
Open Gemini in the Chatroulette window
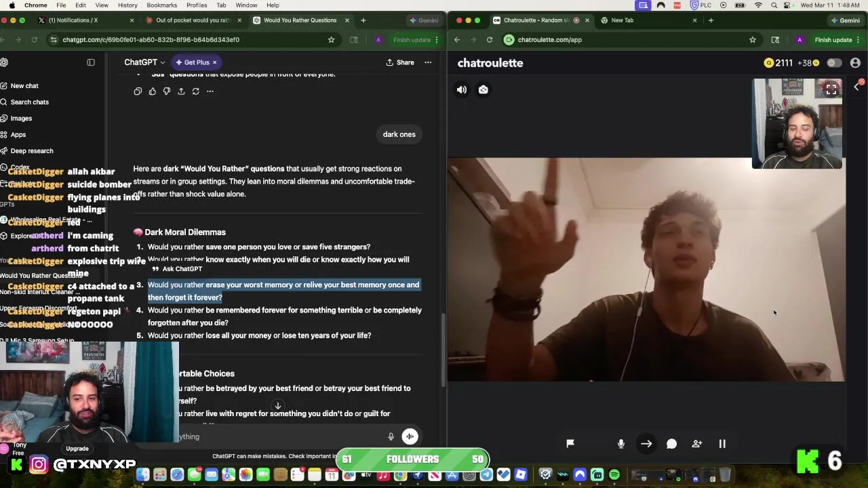(x=846, y=20)
